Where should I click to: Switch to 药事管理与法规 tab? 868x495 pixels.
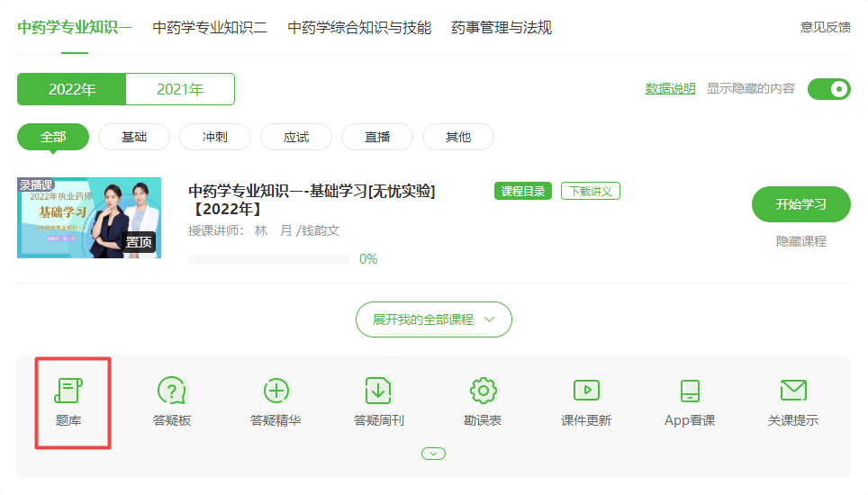coord(502,28)
